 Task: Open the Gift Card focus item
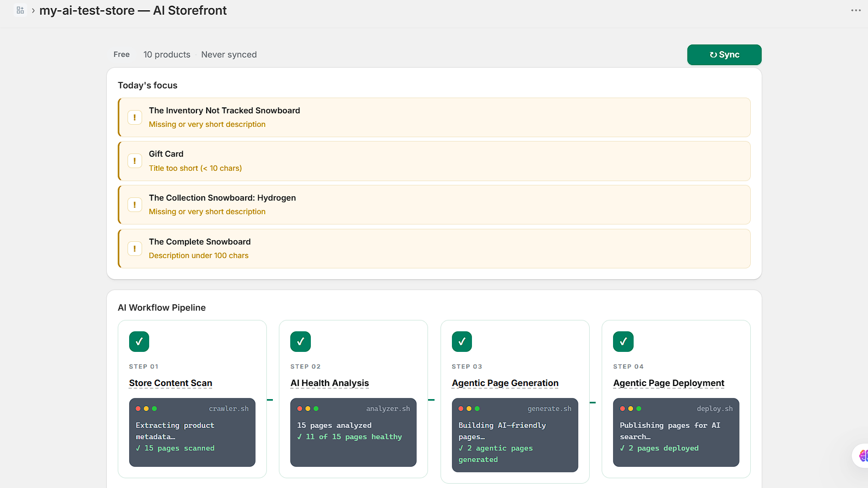(434, 161)
